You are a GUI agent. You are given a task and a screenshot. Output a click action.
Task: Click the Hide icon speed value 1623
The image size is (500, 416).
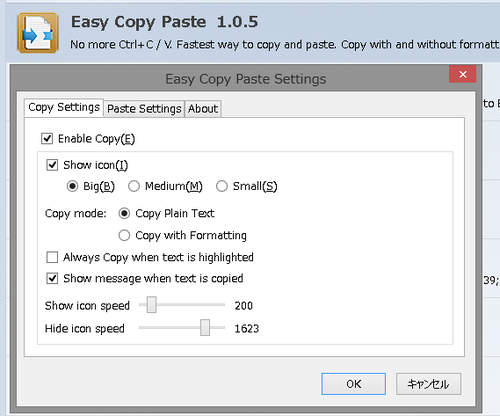247,329
